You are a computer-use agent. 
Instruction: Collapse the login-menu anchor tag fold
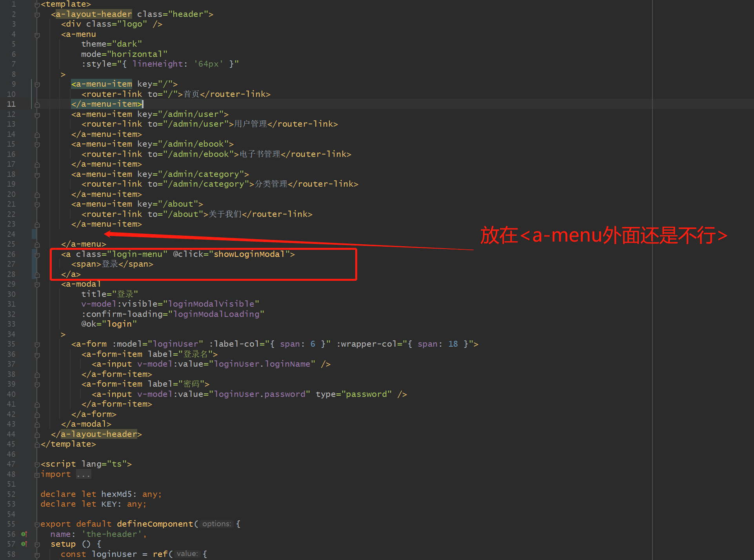tap(37, 255)
